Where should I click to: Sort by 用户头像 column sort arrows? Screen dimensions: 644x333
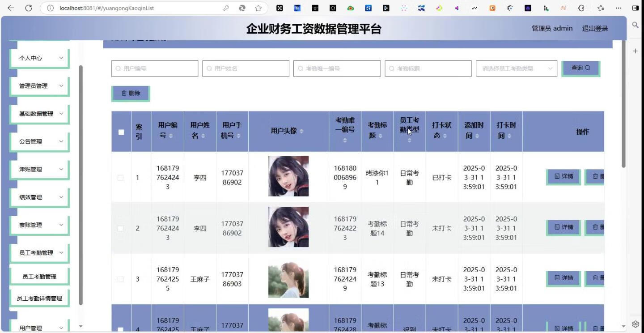[301, 131]
